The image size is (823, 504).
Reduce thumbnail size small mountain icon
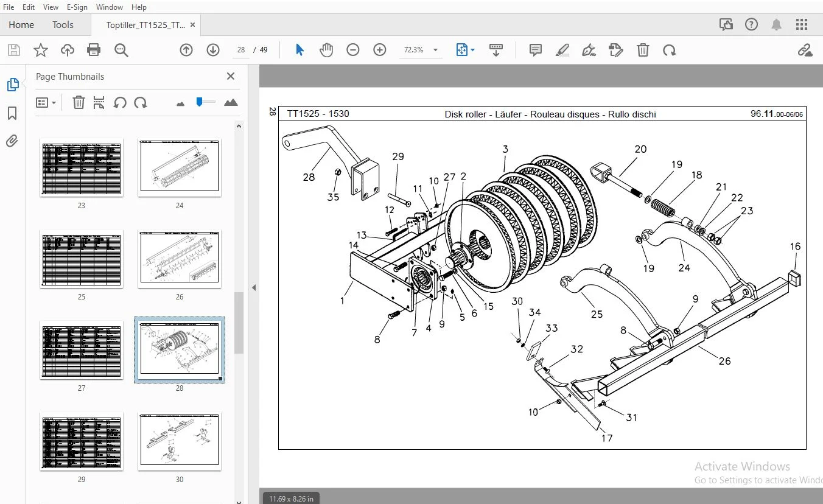click(180, 103)
